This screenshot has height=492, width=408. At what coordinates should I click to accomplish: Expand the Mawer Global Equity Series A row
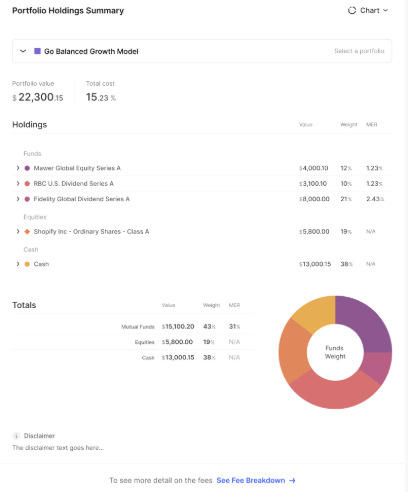(18, 168)
